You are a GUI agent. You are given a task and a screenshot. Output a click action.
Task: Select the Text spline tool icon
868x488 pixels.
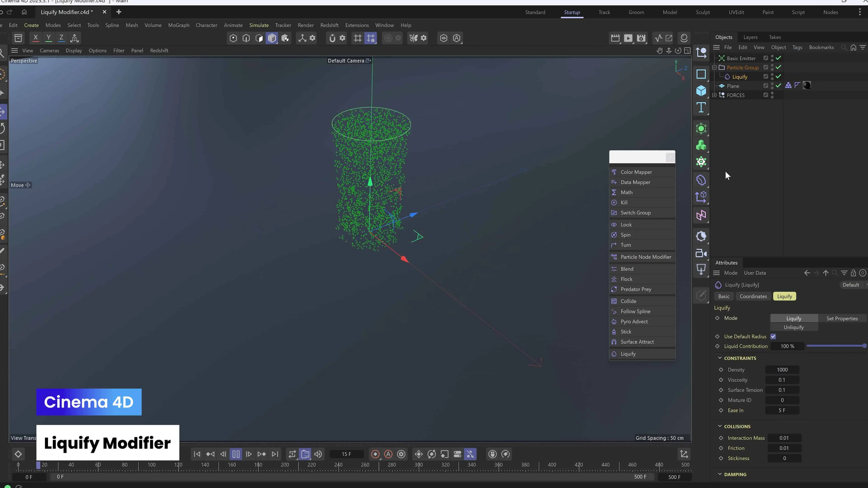[x=701, y=108]
